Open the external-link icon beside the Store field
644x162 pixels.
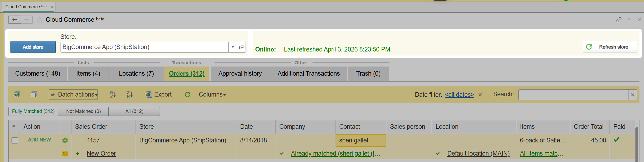point(241,47)
